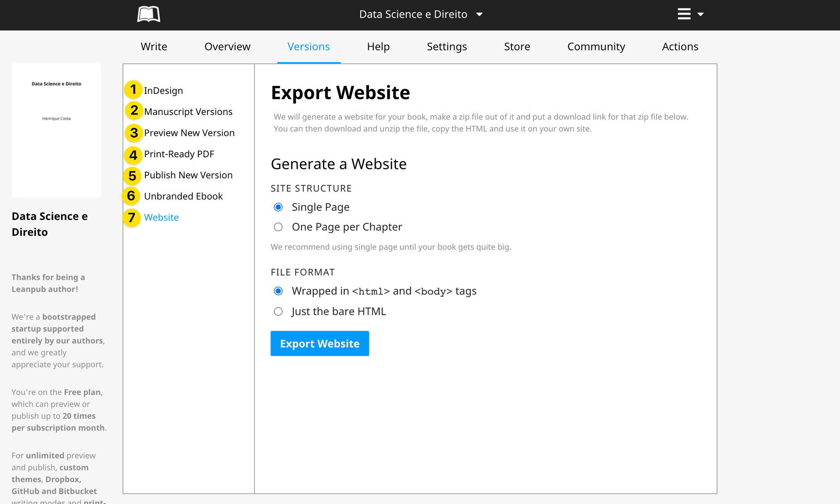Open the Community tab

coord(596,47)
